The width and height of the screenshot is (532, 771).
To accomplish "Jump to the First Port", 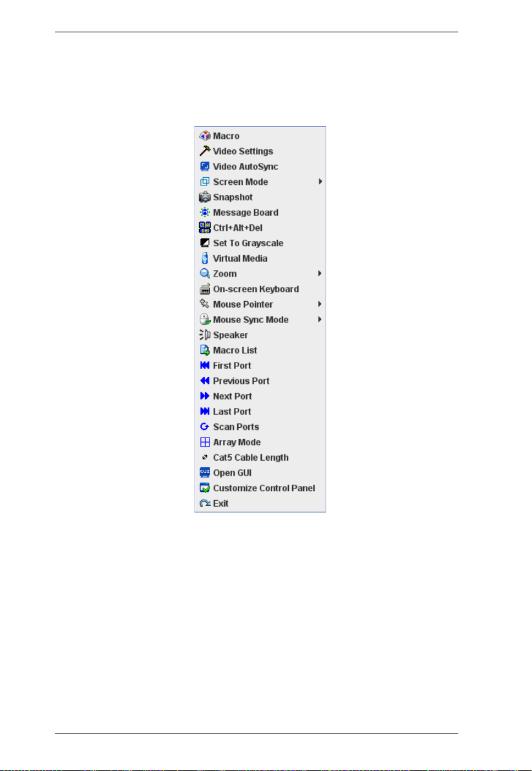I will coord(260,365).
